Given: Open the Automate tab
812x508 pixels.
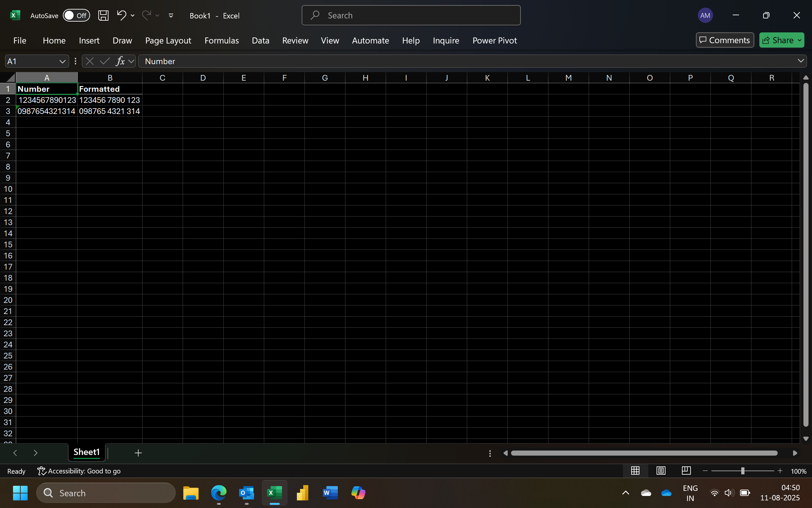Looking at the screenshot, I should pyautogui.click(x=370, y=40).
